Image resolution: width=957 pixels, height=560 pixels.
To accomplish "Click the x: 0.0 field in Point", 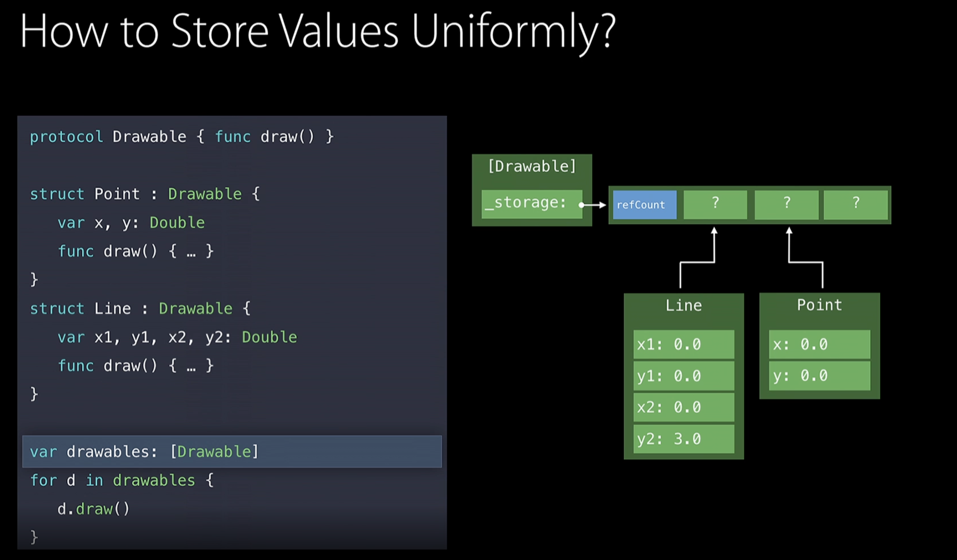I will 819,344.
